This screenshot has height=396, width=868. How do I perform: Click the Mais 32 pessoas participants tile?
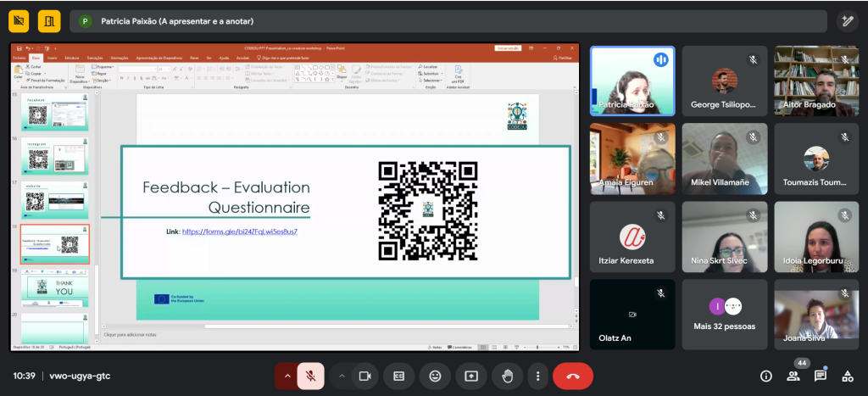pos(725,315)
